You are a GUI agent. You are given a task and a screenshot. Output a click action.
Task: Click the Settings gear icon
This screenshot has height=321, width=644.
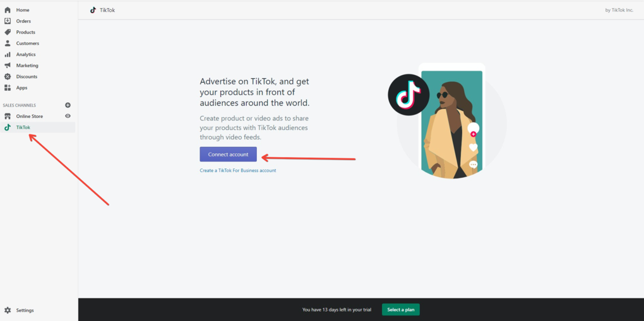coord(8,310)
